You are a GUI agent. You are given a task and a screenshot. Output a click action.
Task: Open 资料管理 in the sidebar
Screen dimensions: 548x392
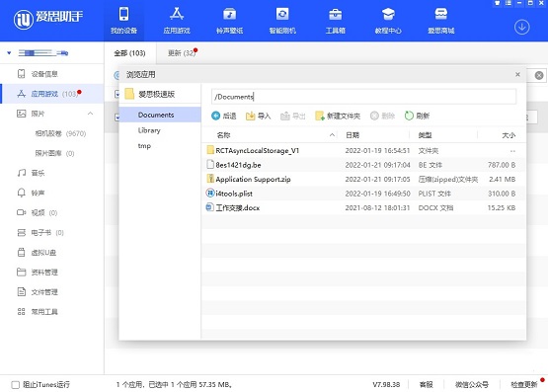pyautogui.click(x=51, y=273)
